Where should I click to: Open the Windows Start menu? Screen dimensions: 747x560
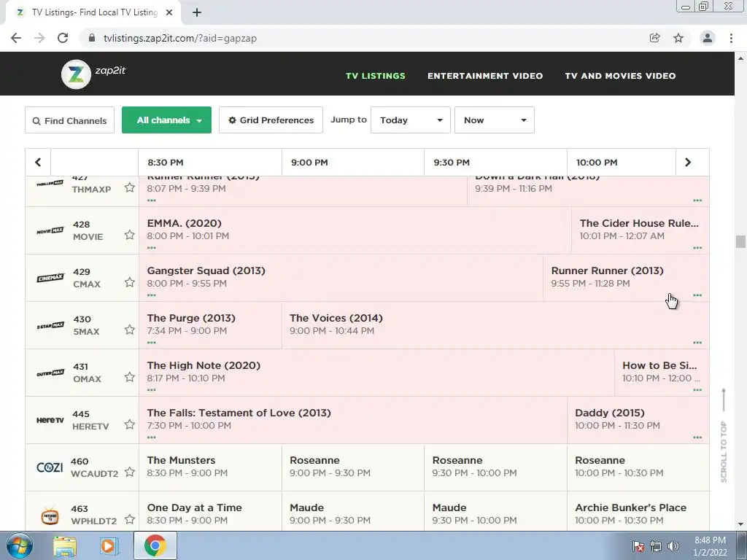tap(18, 545)
